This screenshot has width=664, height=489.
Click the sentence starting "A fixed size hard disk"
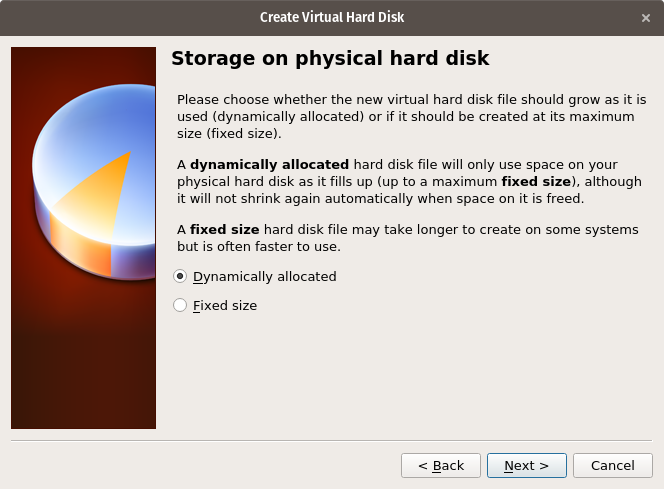point(410,229)
